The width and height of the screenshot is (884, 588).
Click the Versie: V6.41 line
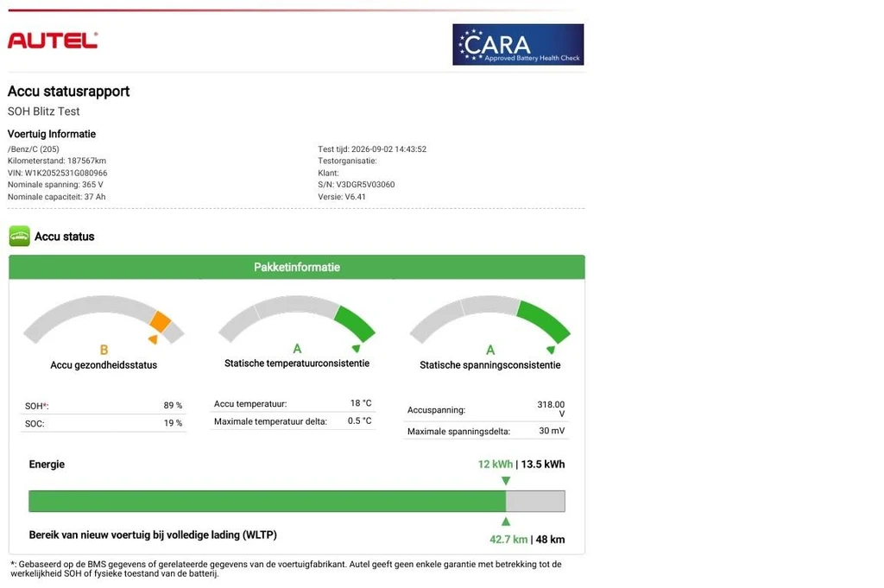342,197
